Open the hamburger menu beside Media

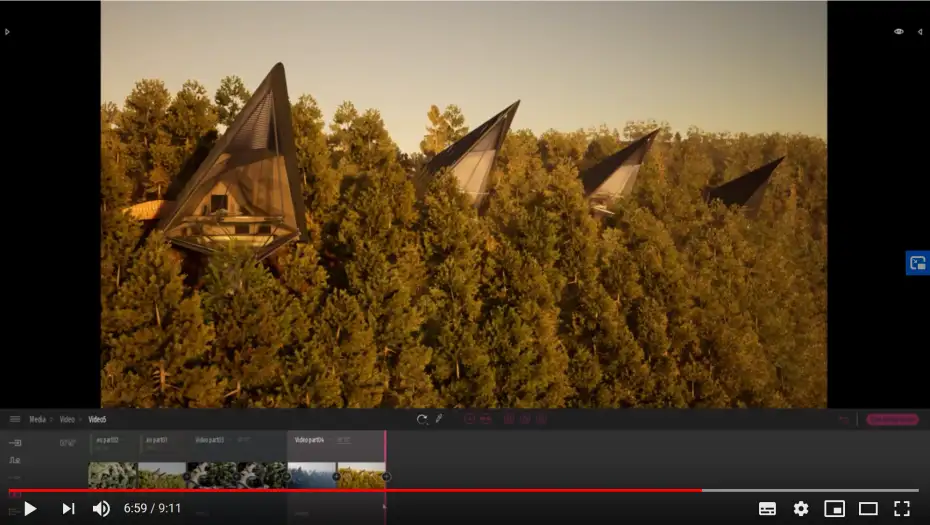[x=15, y=419]
